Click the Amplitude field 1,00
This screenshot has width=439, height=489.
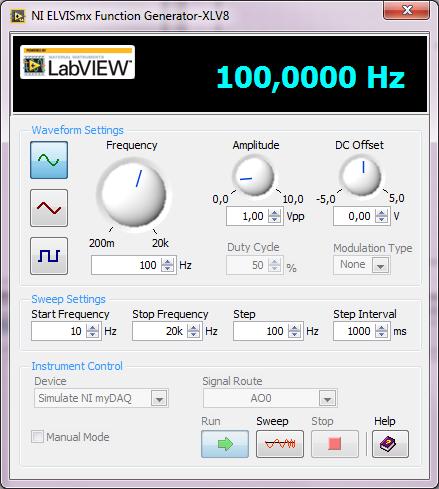tap(247, 216)
